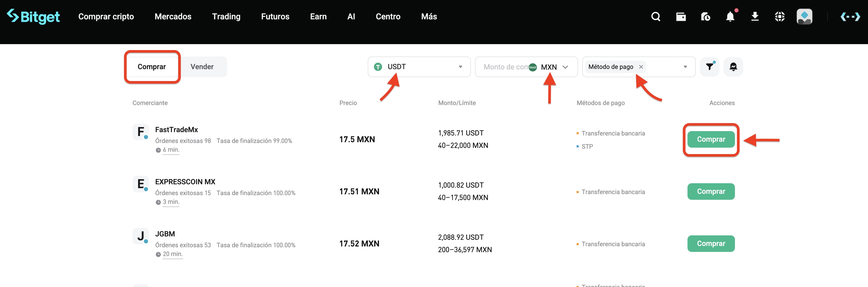Click the Bitget logo

point(34,16)
